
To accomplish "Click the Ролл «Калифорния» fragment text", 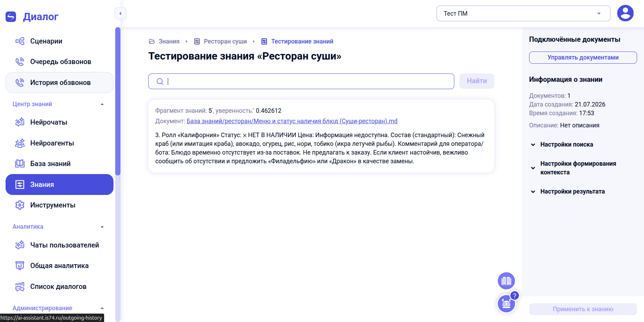I will (x=320, y=148).
